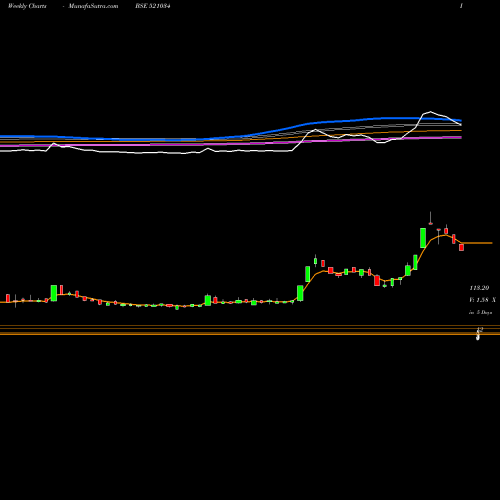Click the "in 5 Days" label
The height and width of the screenshot is (500, 500).
480,312
